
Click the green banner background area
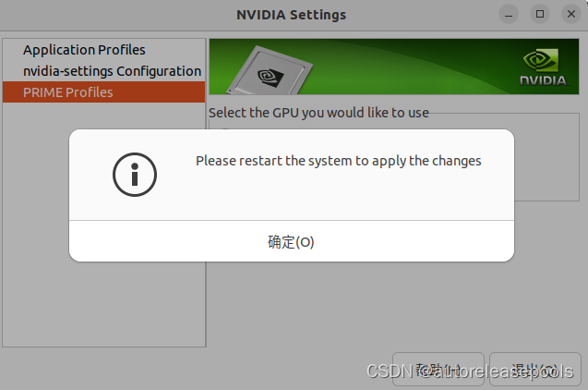point(413,66)
